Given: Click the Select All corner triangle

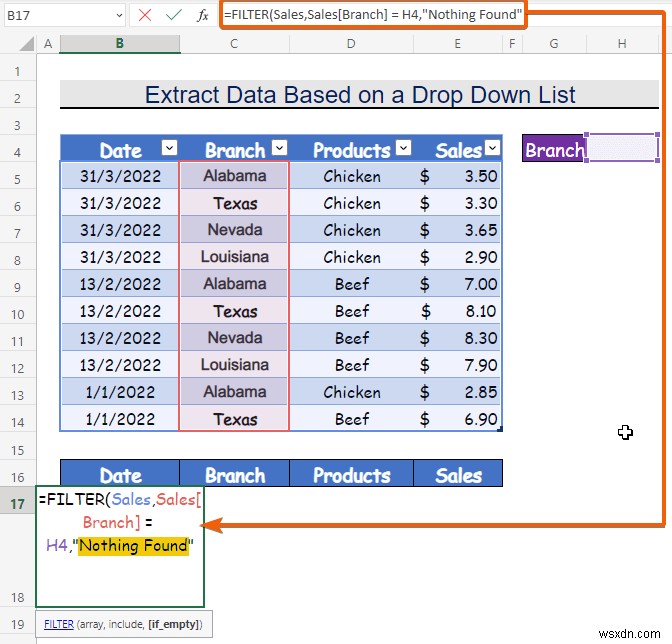Looking at the screenshot, I should [27, 43].
